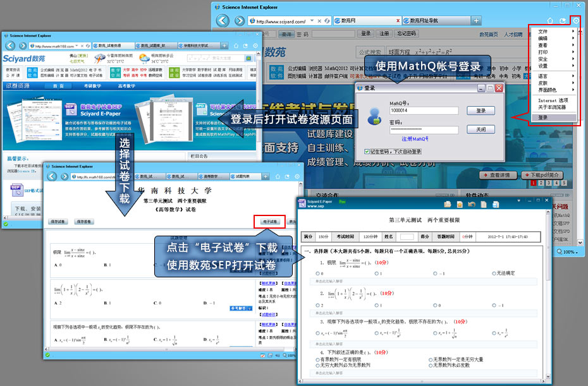Open favorites icon beside home in sciyard.com browser
588x386 pixels.
(x=563, y=21)
